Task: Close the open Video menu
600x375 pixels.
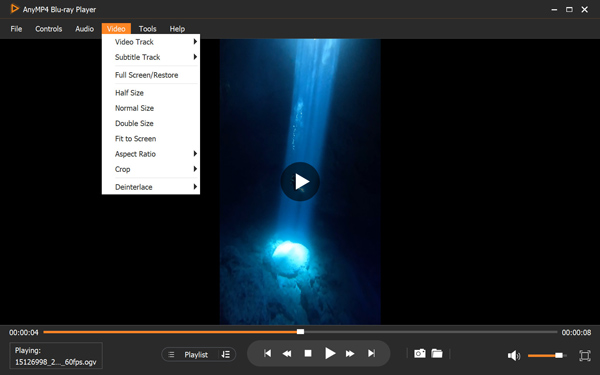Action: tap(116, 29)
